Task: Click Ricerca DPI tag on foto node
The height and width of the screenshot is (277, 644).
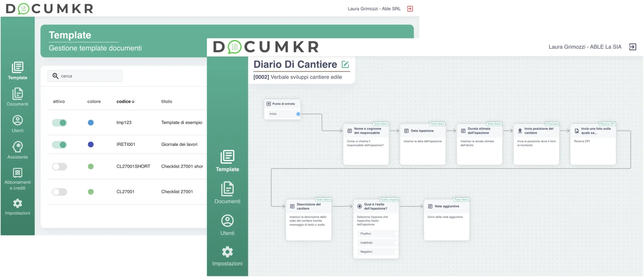Action: coord(607,124)
